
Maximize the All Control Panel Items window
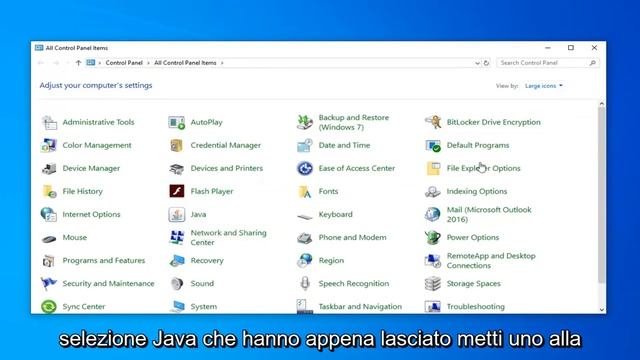571,48
